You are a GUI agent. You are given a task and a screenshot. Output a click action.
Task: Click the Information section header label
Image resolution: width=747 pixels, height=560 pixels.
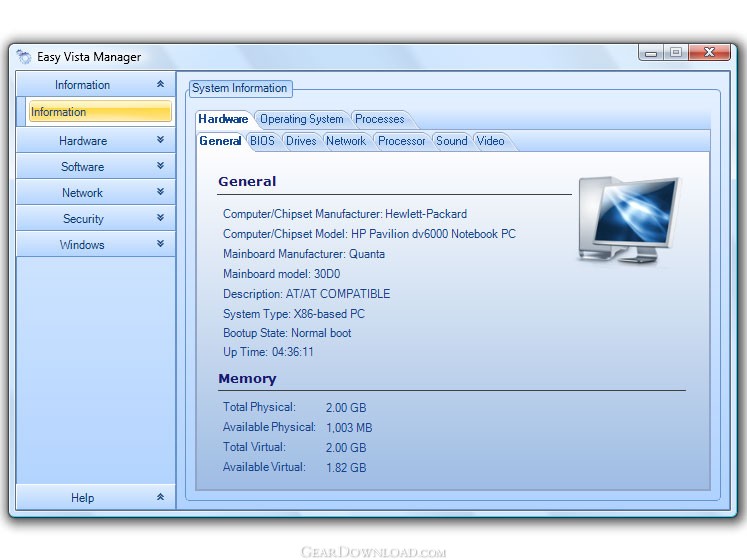[x=82, y=85]
